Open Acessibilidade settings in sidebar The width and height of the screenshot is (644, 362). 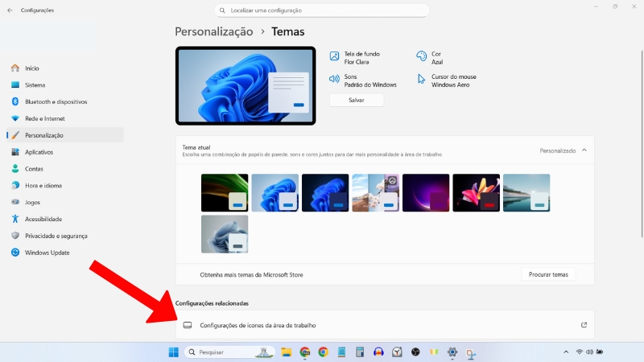(x=43, y=219)
